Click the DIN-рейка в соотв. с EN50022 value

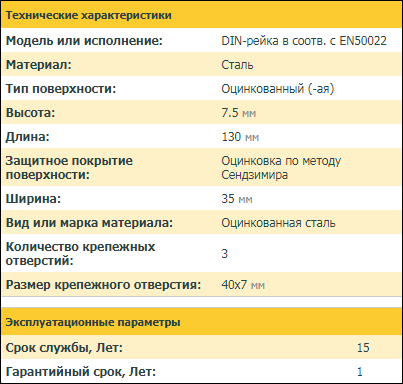point(304,41)
